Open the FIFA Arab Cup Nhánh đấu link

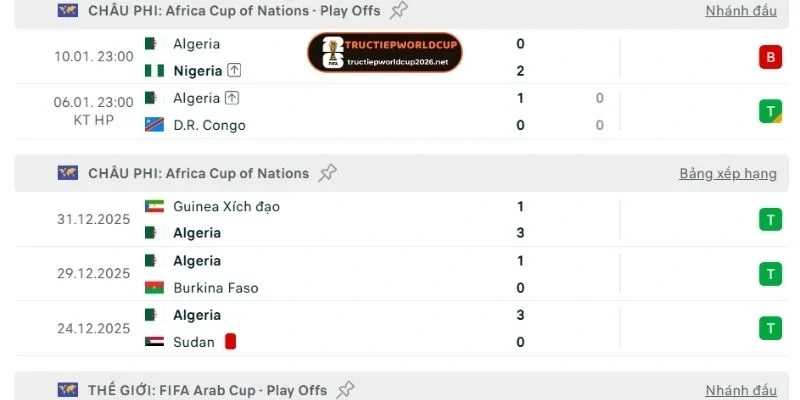[740, 390]
